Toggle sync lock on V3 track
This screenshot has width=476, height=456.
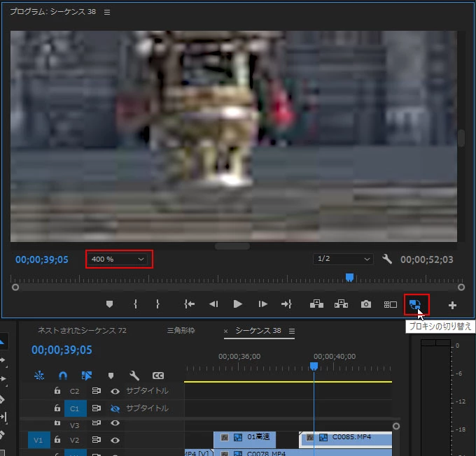click(x=96, y=422)
